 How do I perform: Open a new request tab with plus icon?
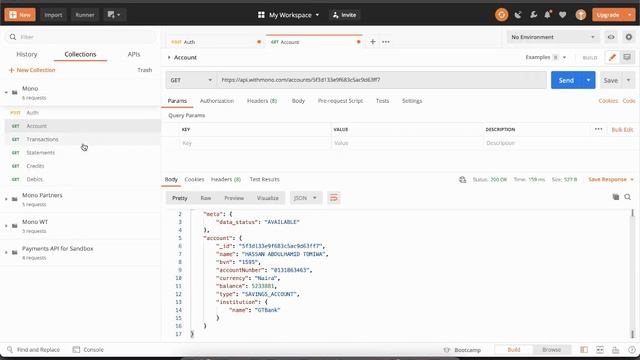[373, 42]
